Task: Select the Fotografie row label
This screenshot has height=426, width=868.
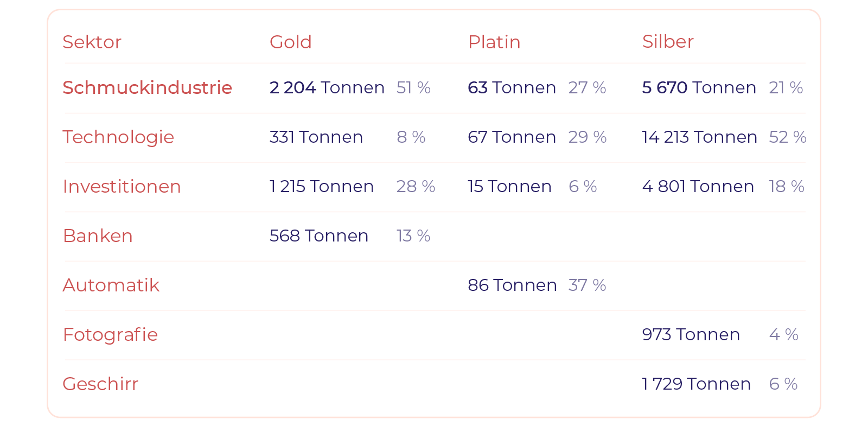Action: pyautogui.click(x=110, y=334)
